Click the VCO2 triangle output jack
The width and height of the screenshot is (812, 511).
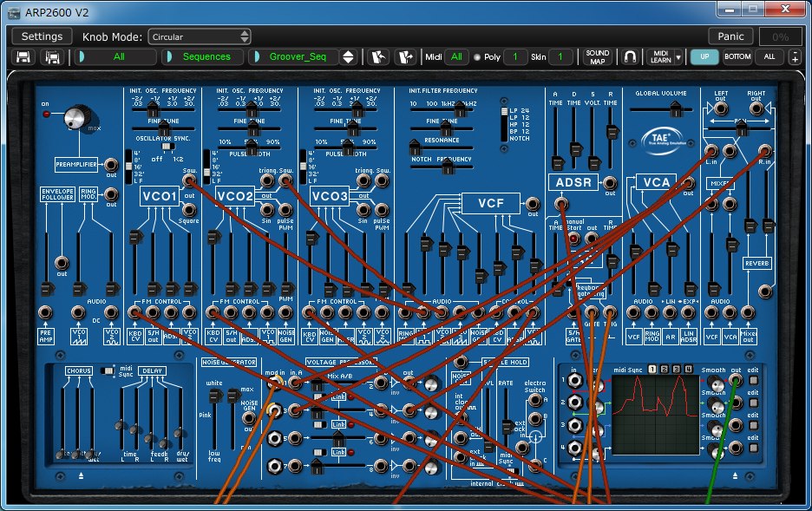(x=267, y=180)
